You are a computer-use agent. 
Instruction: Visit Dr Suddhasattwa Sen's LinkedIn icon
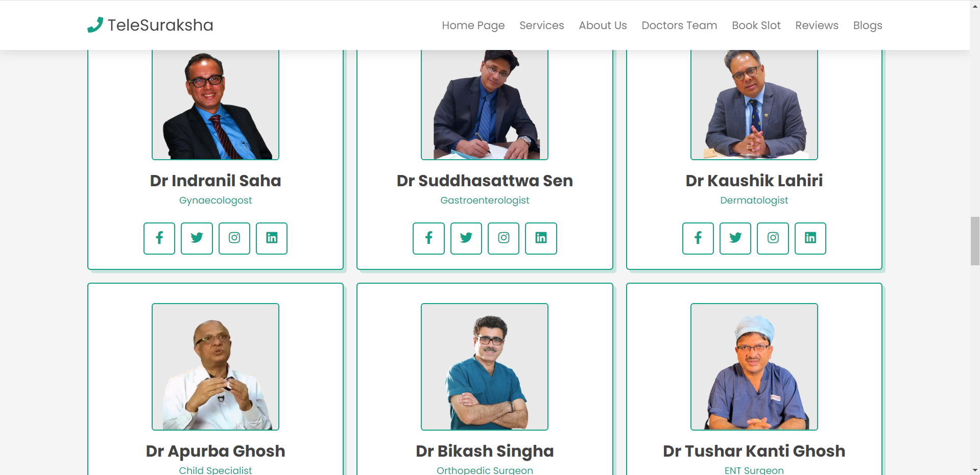pyautogui.click(x=541, y=238)
